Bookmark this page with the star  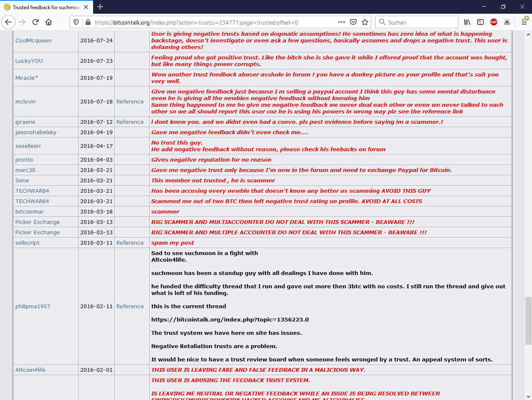pos(365,22)
